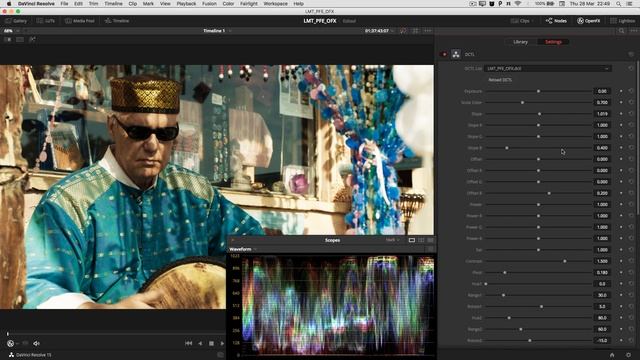The height and width of the screenshot is (360, 640).
Task: Open the Media Pool panel
Action: point(80,21)
